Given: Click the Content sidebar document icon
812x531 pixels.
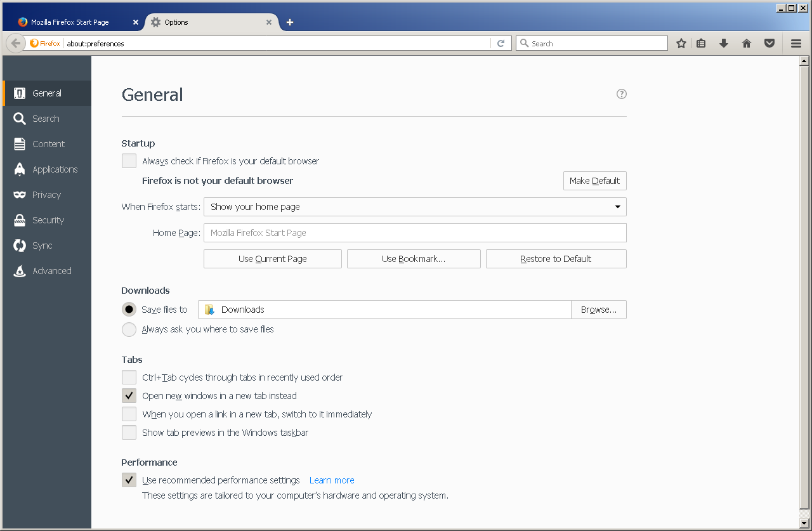Looking at the screenshot, I should pyautogui.click(x=20, y=144).
